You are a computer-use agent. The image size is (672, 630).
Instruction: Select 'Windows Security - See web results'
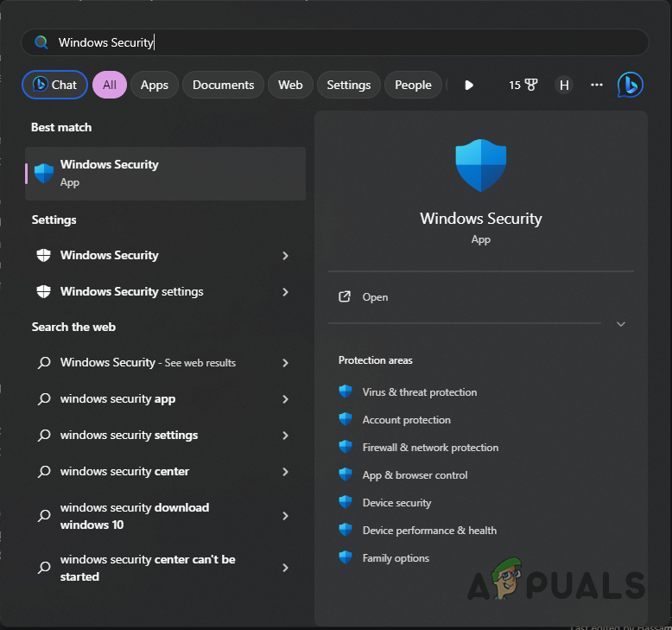tap(166, 363)
